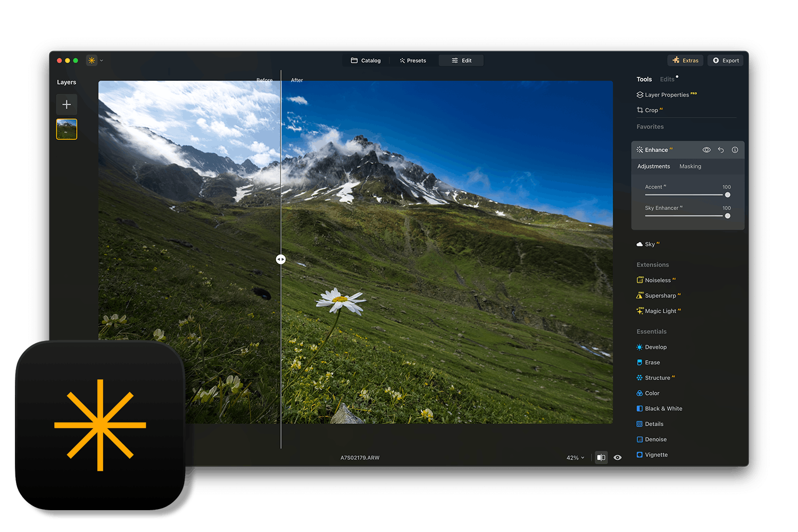Open the Black & White tool
The height and width of the screenshot is (532, 798).
click(659, 409)
